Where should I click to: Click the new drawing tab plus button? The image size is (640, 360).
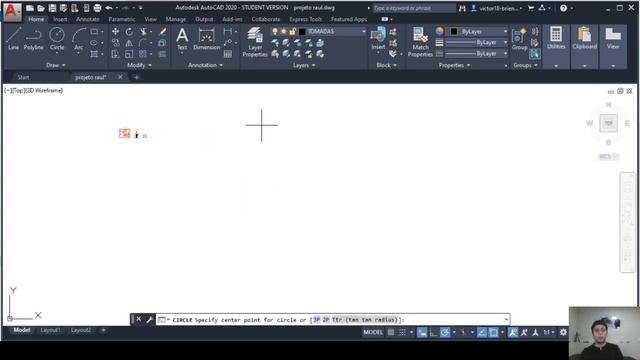[x=136, y=77]
